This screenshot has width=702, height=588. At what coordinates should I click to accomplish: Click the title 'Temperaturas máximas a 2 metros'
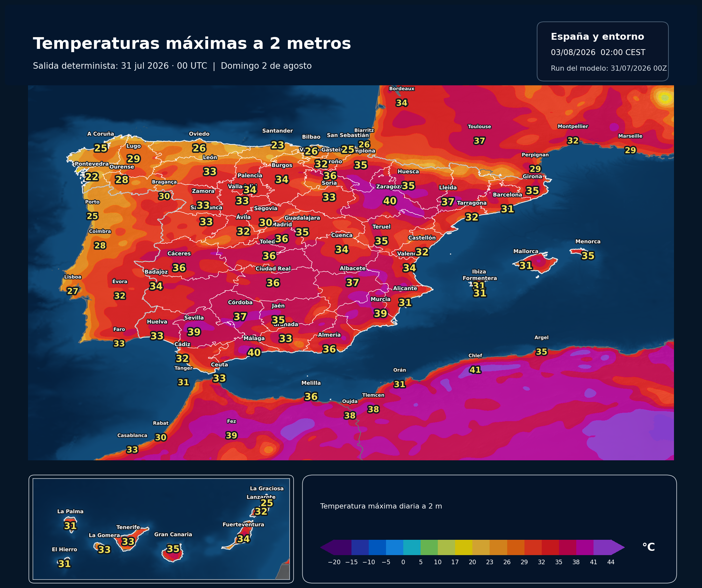coord(192,44)
